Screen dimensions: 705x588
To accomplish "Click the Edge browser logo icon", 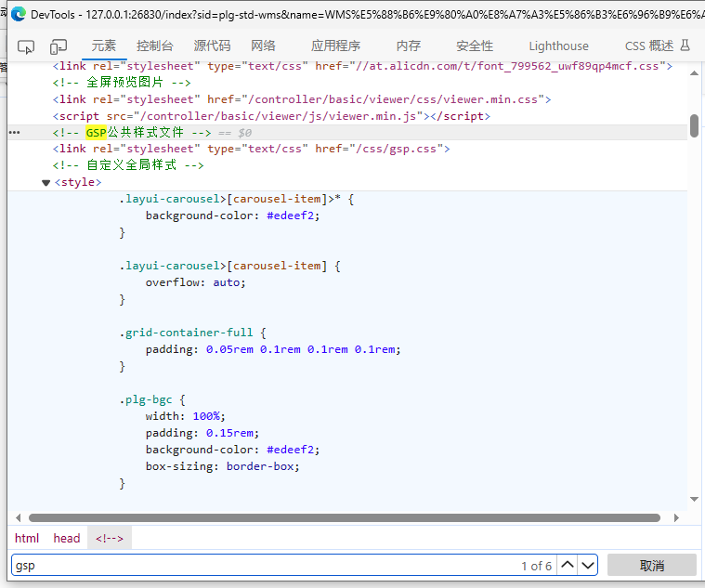I will 19,14.
